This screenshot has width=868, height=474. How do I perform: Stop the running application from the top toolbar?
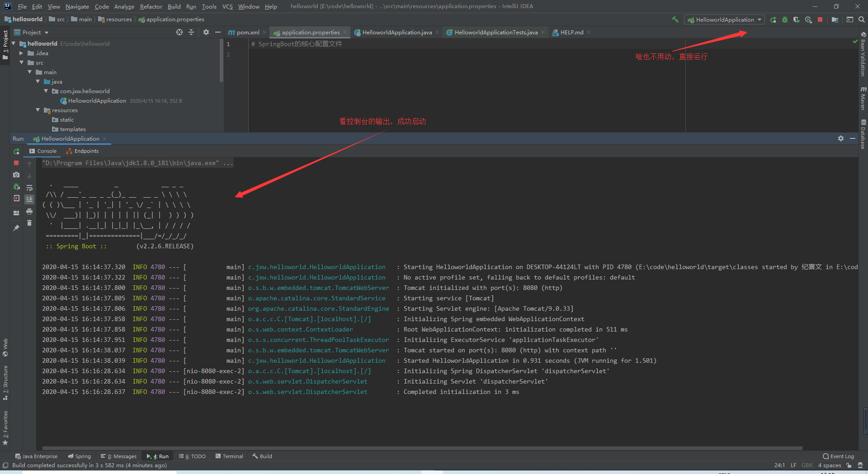(820, 19)
